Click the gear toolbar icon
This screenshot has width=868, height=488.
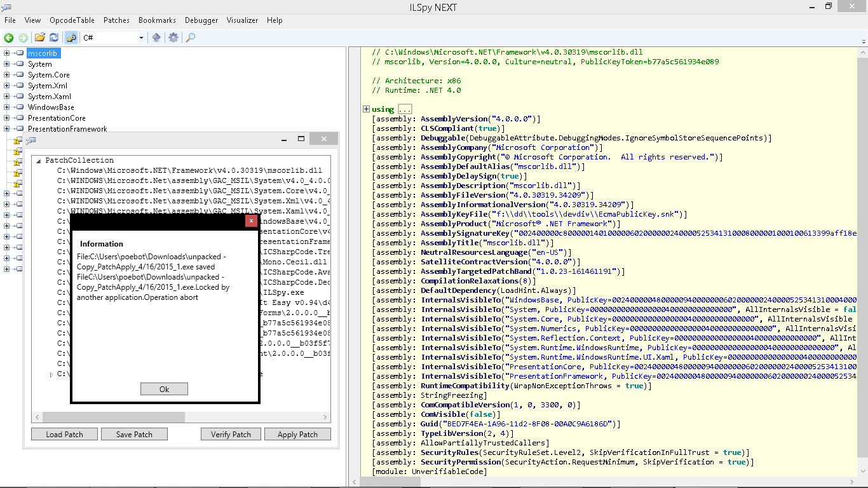[173, 38]
